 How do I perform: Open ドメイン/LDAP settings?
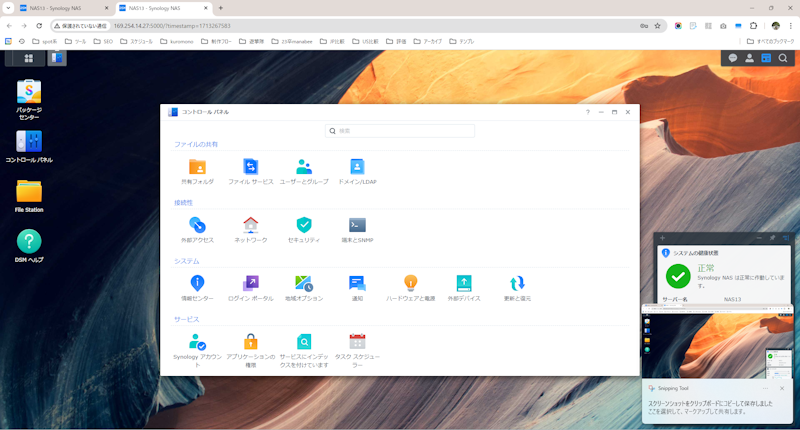point(357,171)
